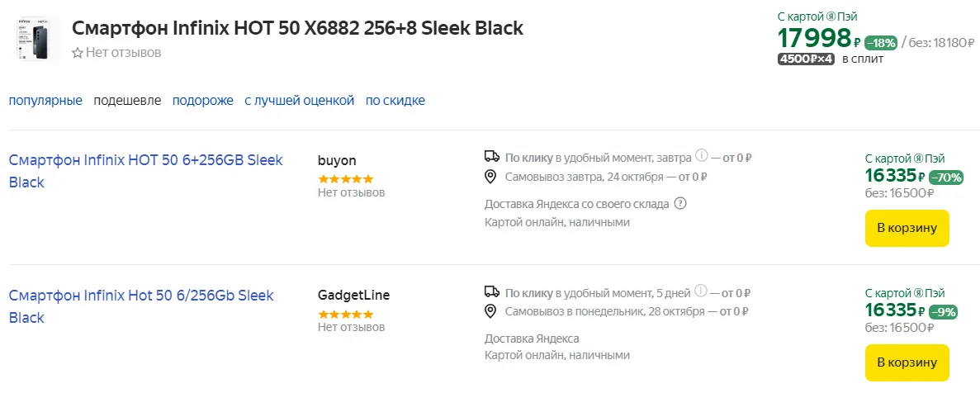Click the pickup pin icon in GadgetLine offer
The image size is (980, 393).
coord(490,311)
